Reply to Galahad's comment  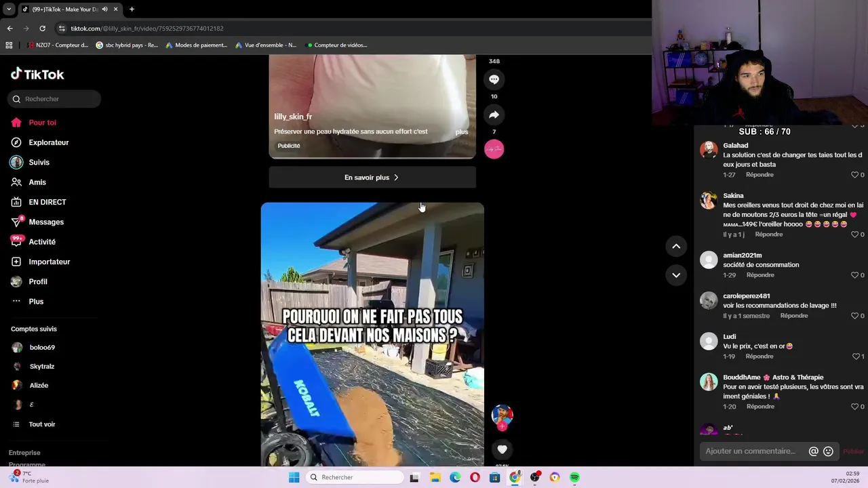tap(759, 175)
